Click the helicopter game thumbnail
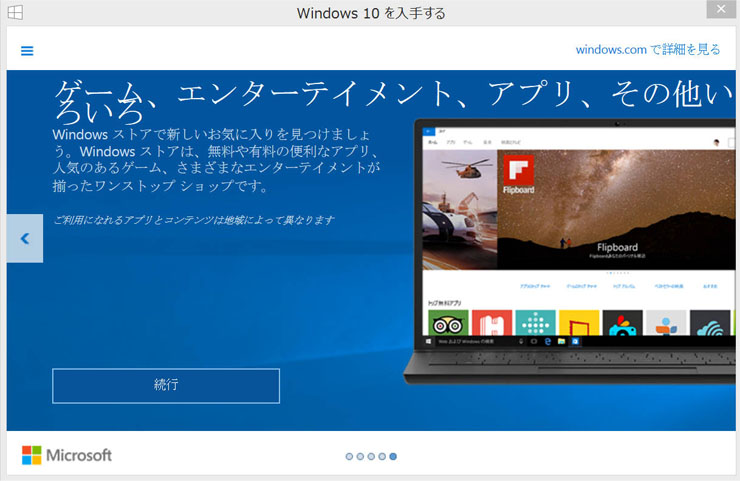Viewport: 740px width, 481px height. tap(460, 210)
